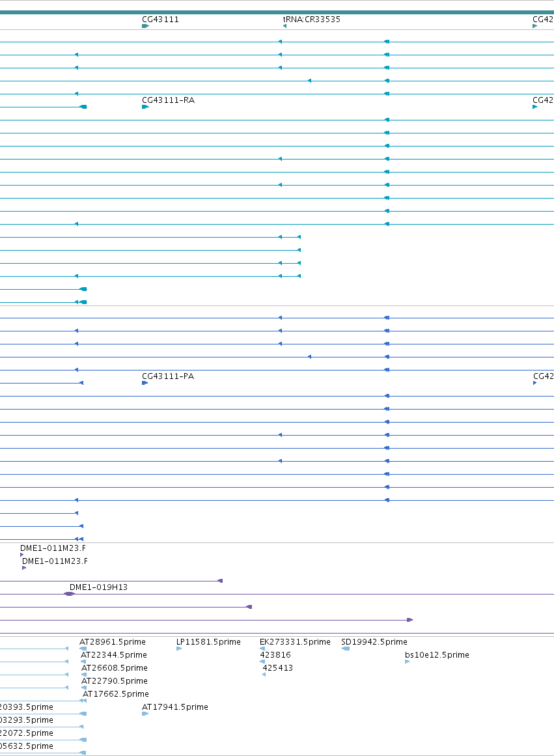Viewport: 554px width, 756px height.
Task: Open the AT26608.5prime EST label
Action: point(115,668)
